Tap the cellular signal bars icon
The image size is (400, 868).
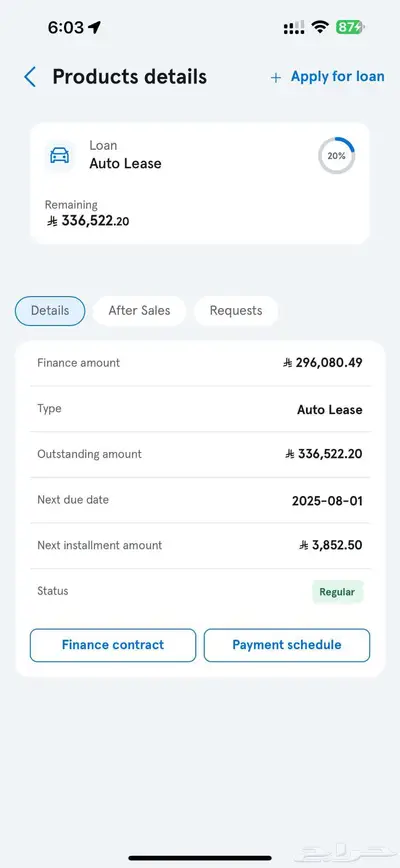coord(294,28)
